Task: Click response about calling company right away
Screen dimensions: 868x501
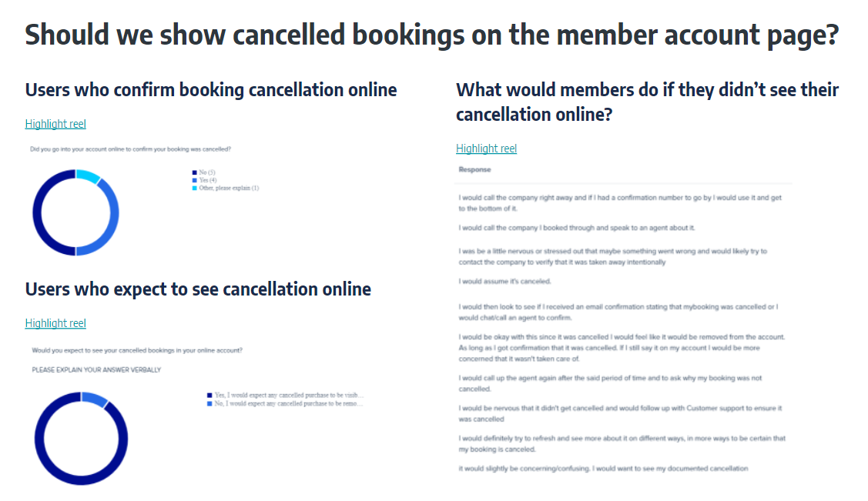Action: pyautogui.click(x=620, y=203)
